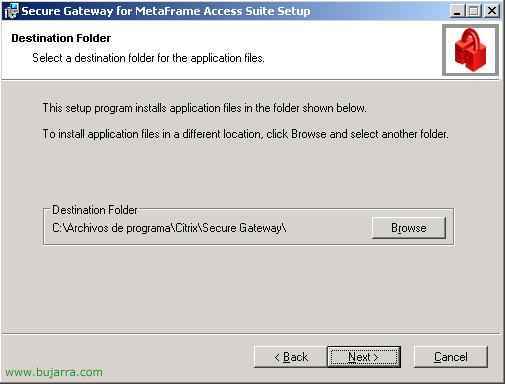Click the word Browse in the instruction sentence

click(x=309, y=134)
